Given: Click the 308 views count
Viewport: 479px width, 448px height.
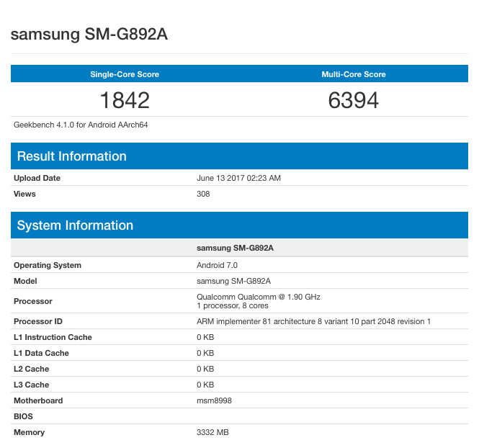Looking at the screenshot, I should [x=203, y=194].
